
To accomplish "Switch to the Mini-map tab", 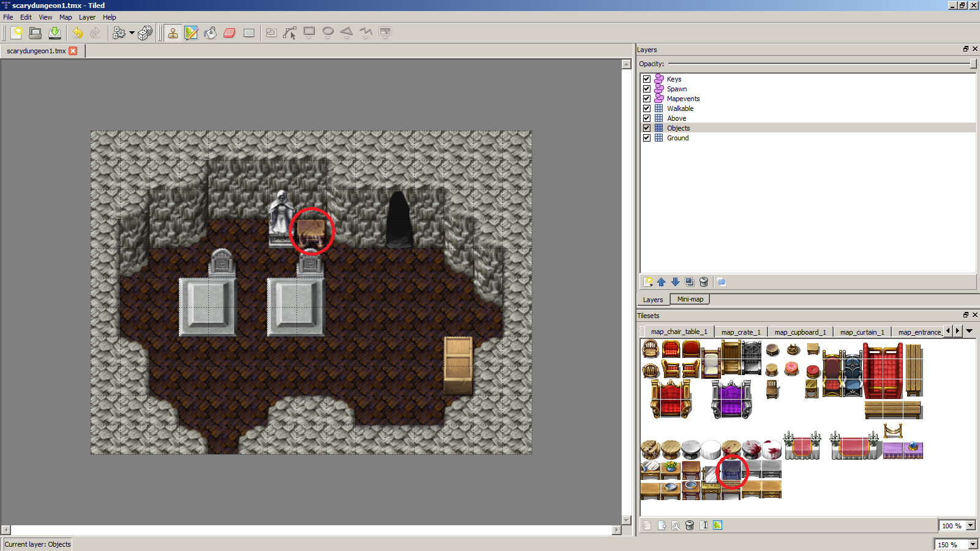I will point(690,299).
